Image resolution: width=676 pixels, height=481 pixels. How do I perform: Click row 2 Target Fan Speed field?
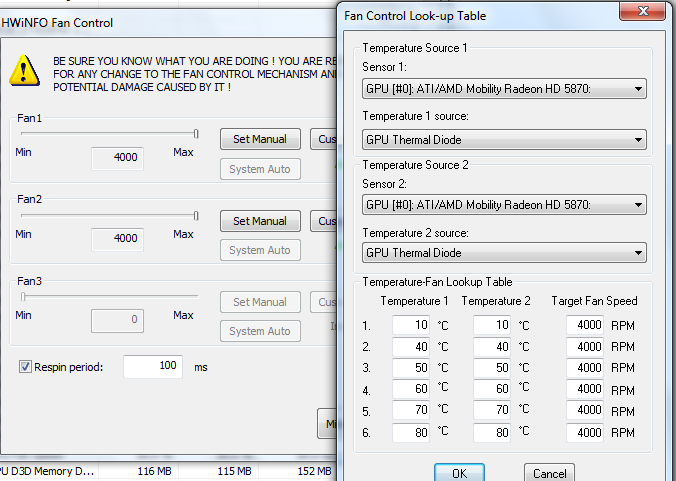click(585, 346)
